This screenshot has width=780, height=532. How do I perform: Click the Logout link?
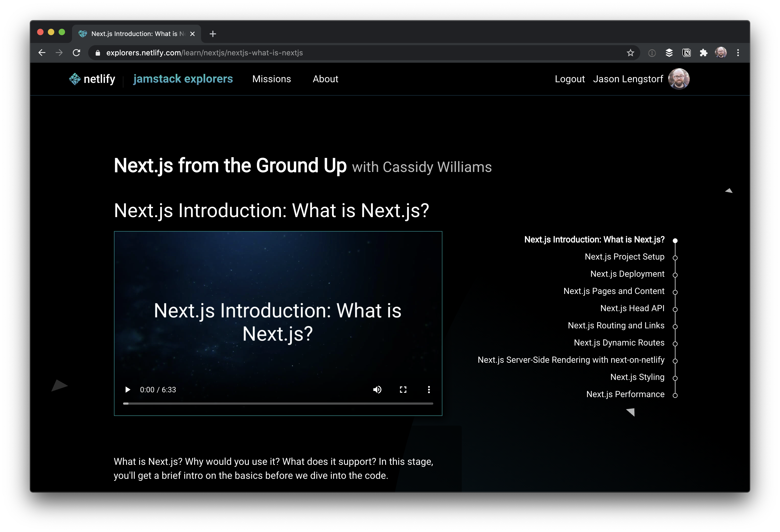(x=570, y=79)
